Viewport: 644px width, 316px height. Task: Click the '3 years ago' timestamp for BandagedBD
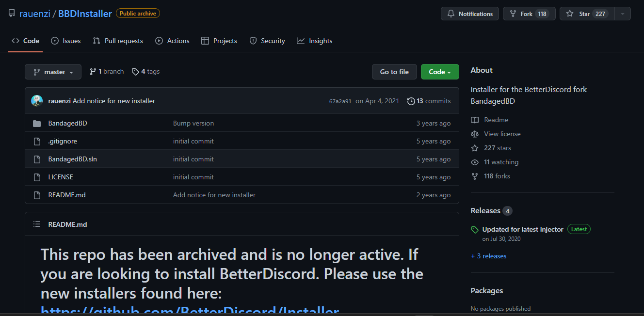[434, 123]
